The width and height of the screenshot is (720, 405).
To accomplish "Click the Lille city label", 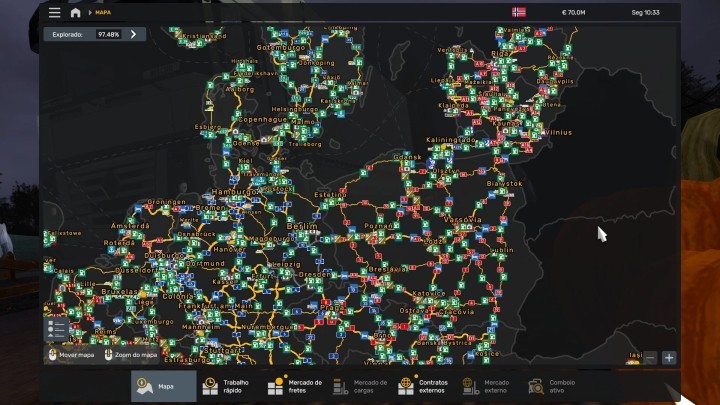I will (88, 284).
